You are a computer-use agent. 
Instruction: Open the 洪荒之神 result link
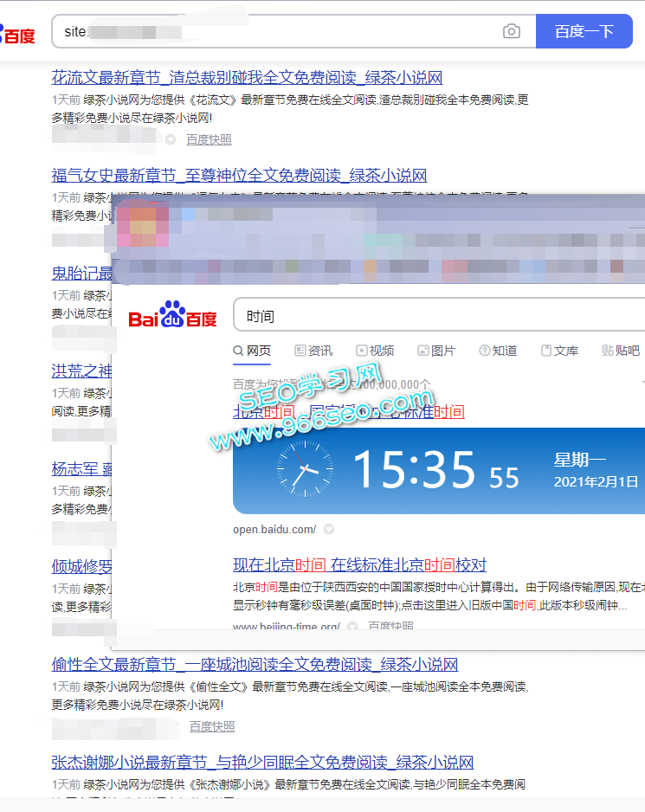81,371
